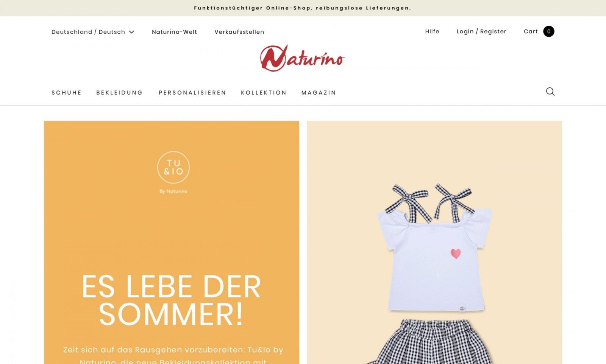The image size is (606, 364).
Task: Click the Hilfe link
Action: click(432, 31)
